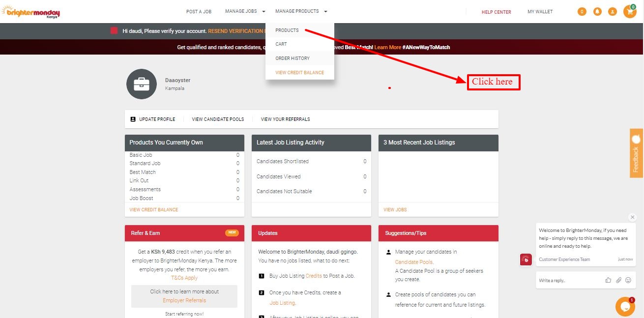
Task: Click the person icon beside Create pools
Action: [388, 295]
